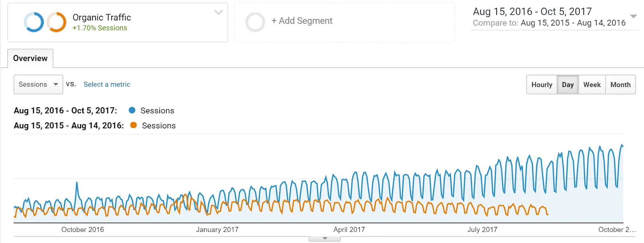
Task: Click the blue Organic Traffic segment donut icon
Action: point(33,22)
